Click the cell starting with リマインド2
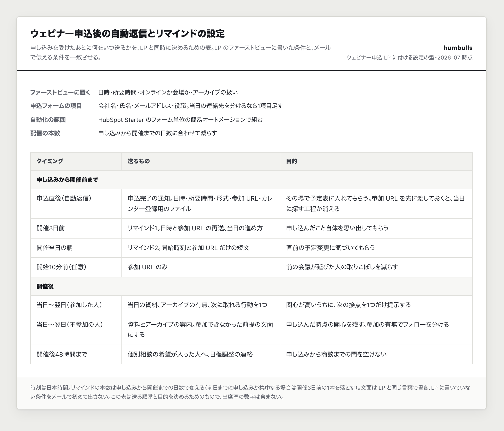 [201, 248]
